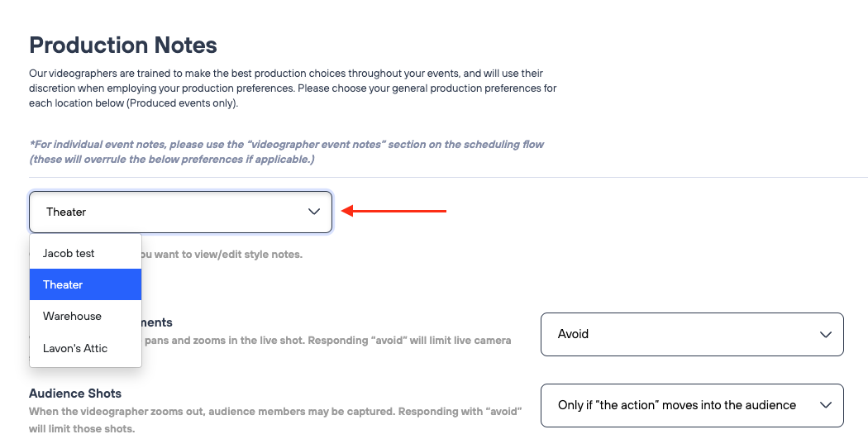This screenshot has width=868, height=439.
Task: Click the Audience Shots label
Action: point(75,394)
